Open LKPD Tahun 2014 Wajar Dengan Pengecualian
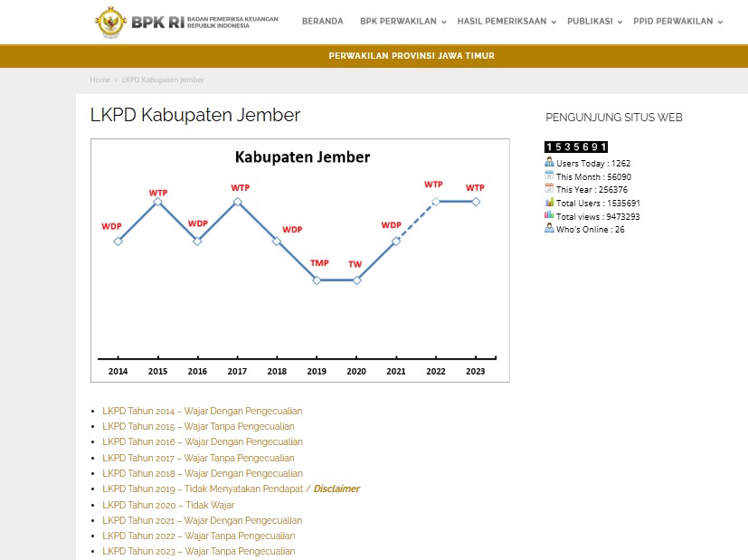The height and width of the screenshot is (560, 748). (203, 411)
